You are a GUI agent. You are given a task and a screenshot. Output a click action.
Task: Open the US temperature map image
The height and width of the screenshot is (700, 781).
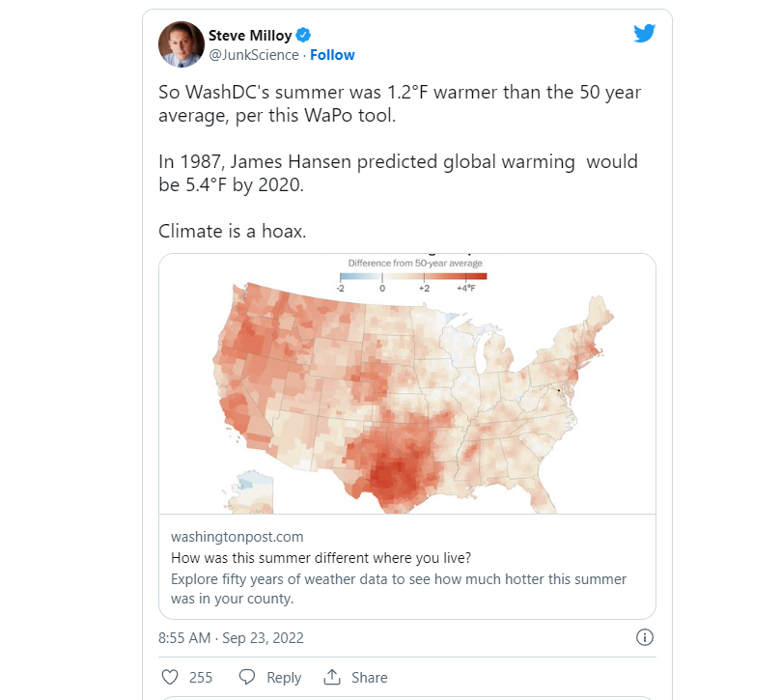[x=405, y=396]
